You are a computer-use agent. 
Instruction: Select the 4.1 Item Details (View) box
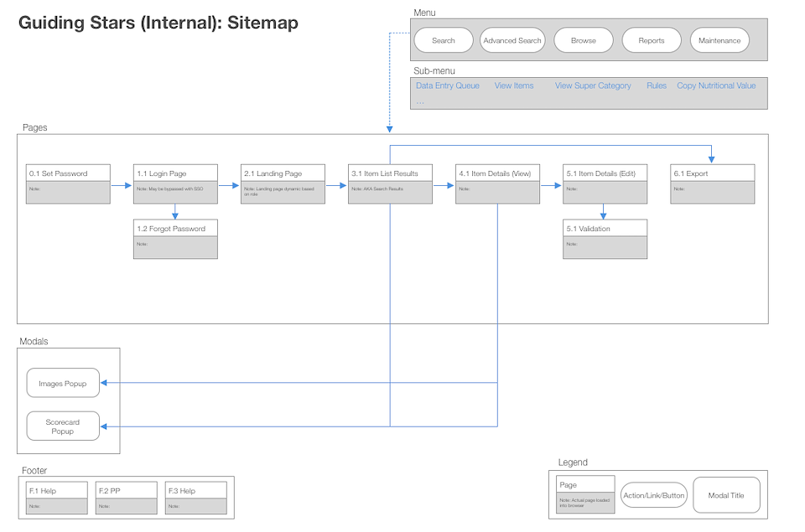[497, 183]
